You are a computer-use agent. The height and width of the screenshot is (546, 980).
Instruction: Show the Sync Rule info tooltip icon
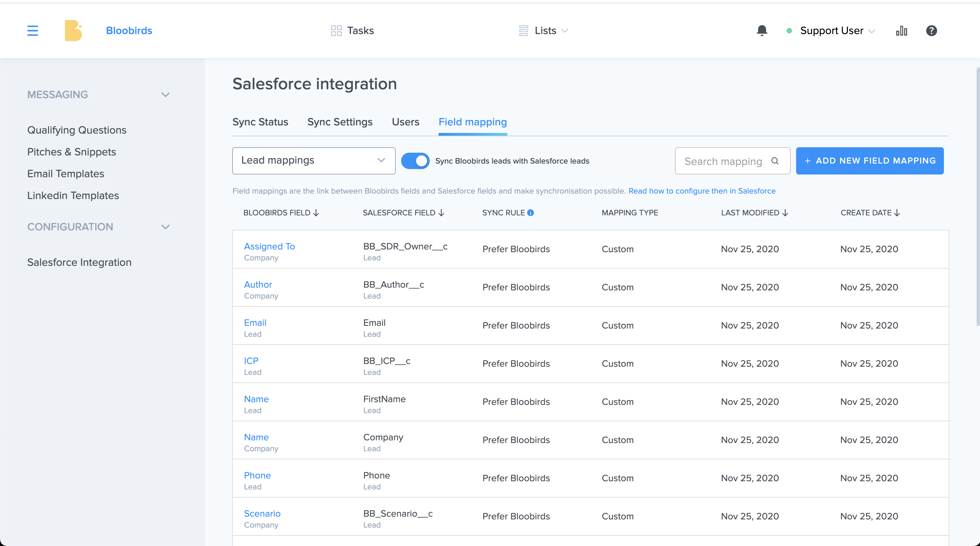[x=530, y=213]
